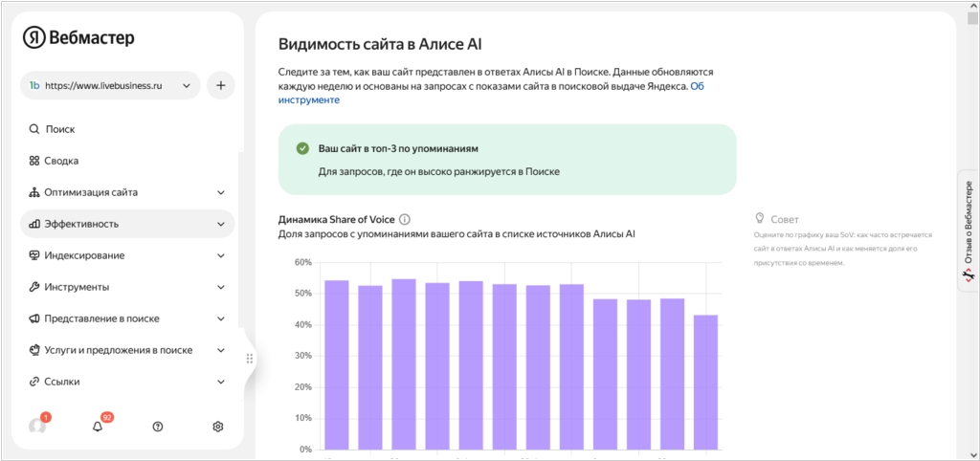Expand Представление в поиске section

127,318
